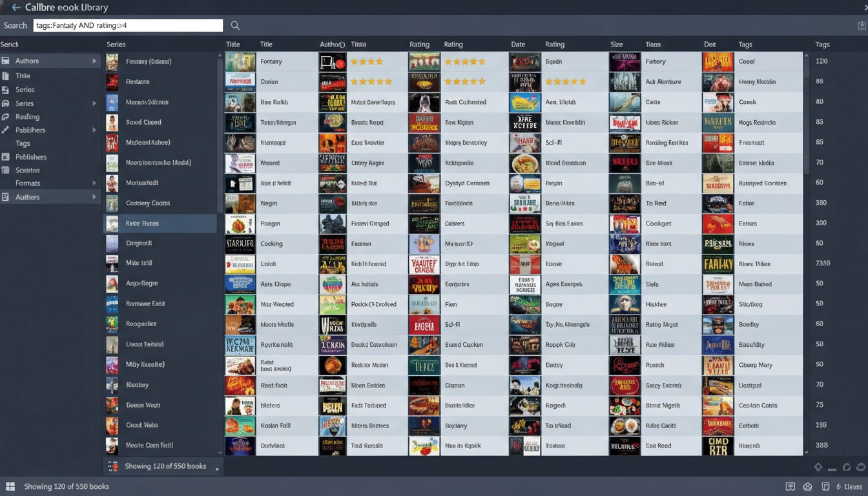Click the layout icon left of tlews
This screenshot has width=868, height=496.
pos(825,486)
